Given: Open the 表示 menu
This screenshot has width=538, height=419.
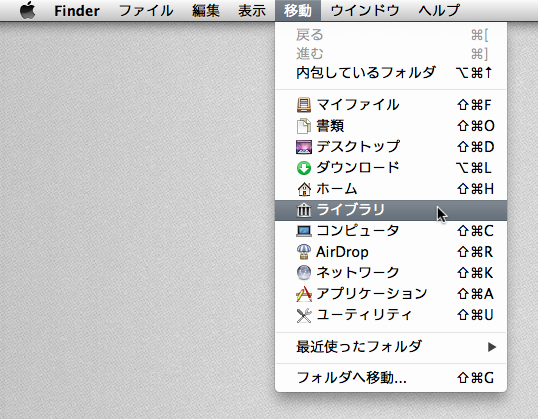Looking at the screenshot, I should click(x=252, y=11).
